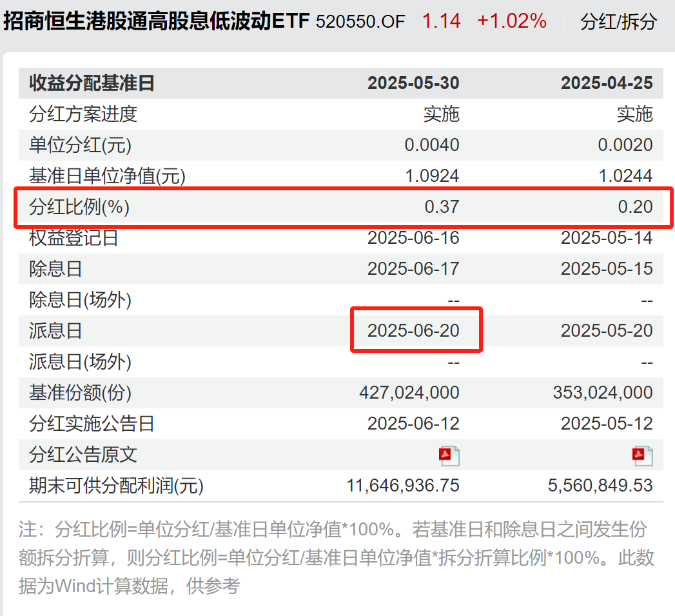The image size is (675, 616).
Task: Click unit dividend value 0.0020
Action: coord(625,145)
